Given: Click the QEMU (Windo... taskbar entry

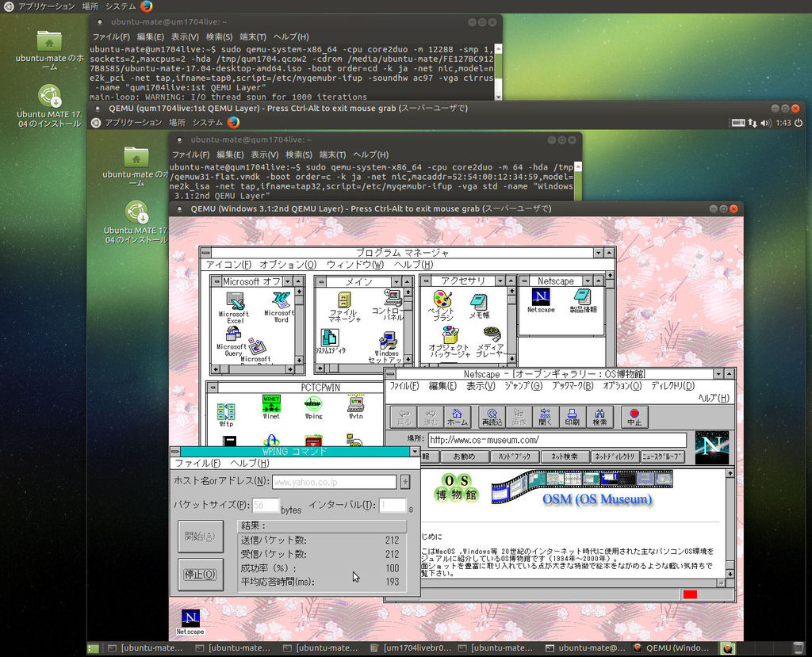Looking at the screenshot, I should pos(672,647).
